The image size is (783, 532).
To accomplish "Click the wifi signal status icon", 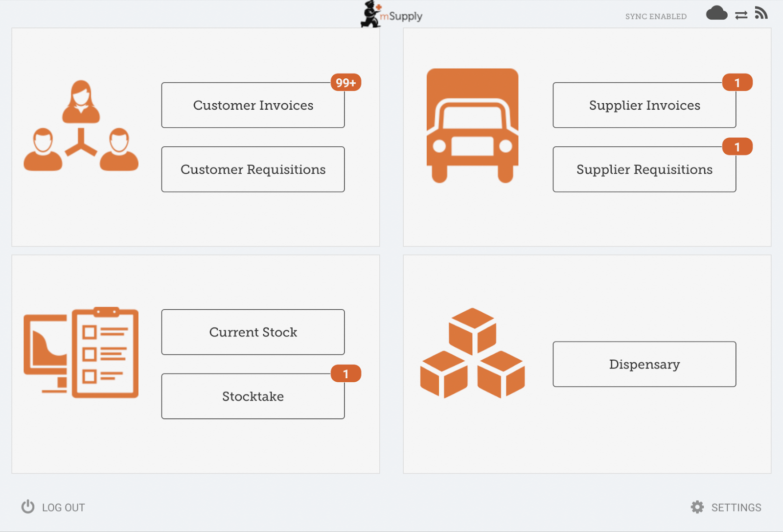I will click(x=761, y=13).
